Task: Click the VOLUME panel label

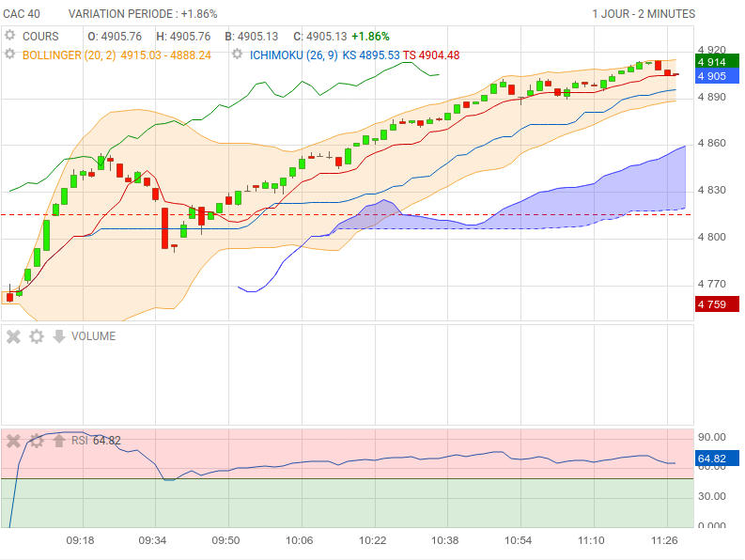Action: [94, 336]
